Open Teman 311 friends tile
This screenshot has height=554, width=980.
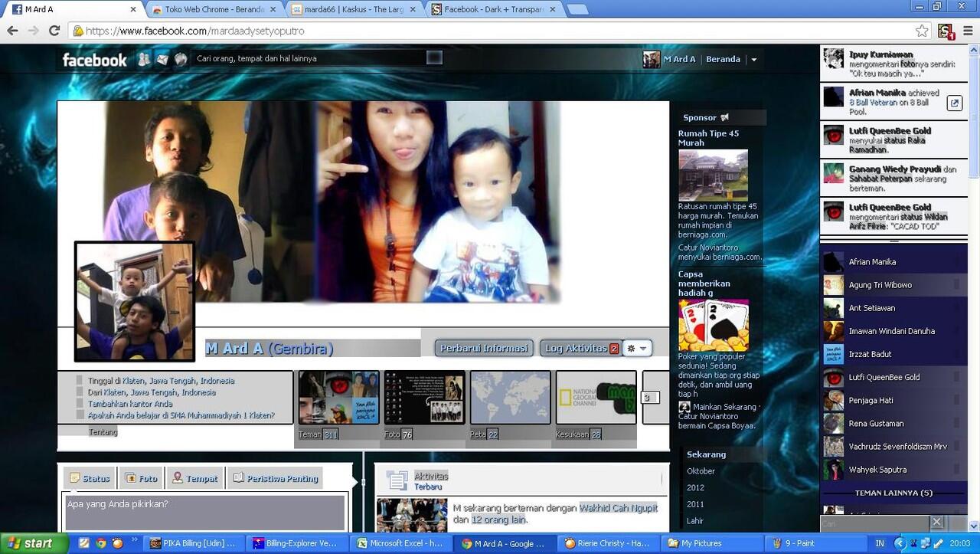338,405
